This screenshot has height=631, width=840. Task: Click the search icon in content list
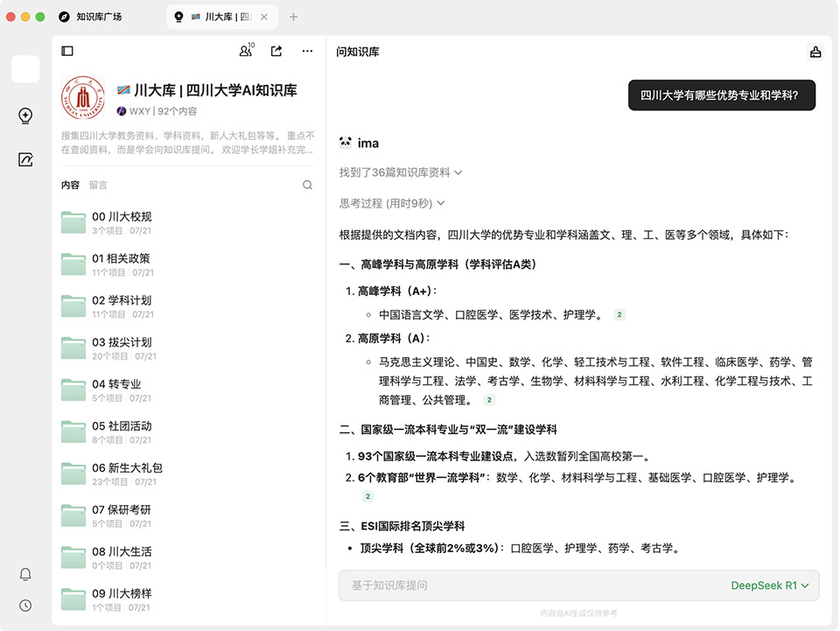(x=307, y=185)
